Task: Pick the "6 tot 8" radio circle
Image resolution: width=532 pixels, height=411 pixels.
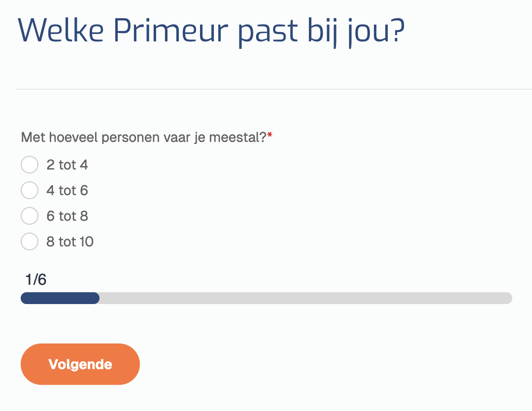Action: point(30,216)
